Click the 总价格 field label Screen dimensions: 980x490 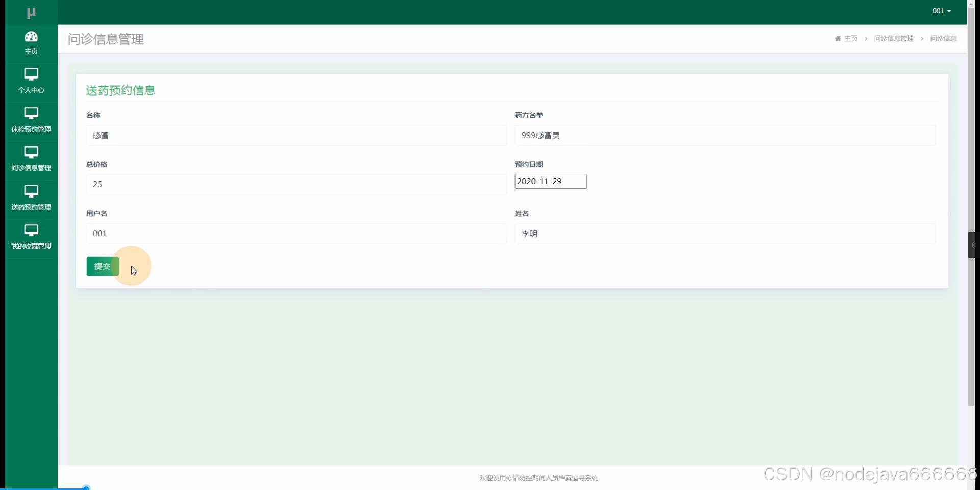point(96,164)
